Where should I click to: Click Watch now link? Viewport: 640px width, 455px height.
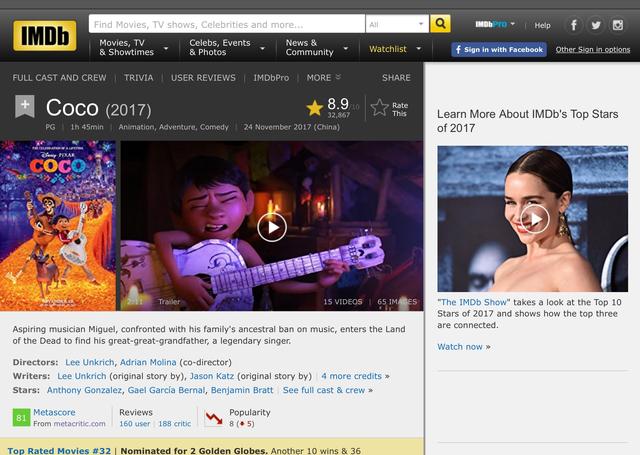click(x=460, y=346)
